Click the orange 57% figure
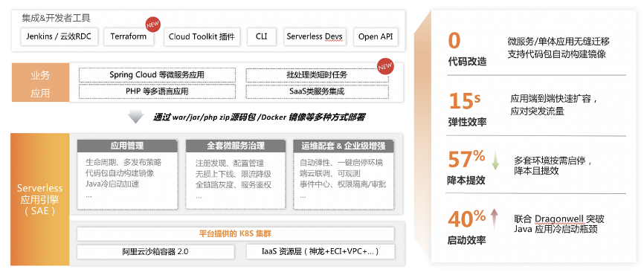 pos(466,160)
